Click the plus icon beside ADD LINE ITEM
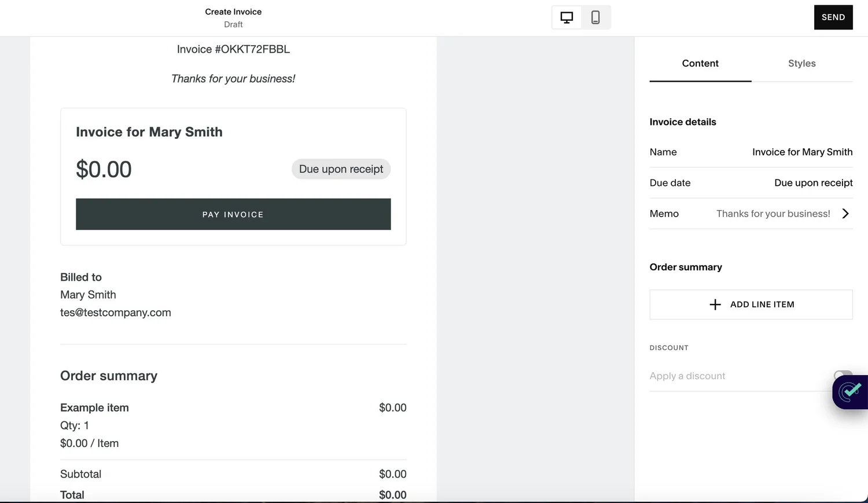The width and height of the screenshot is (868, 503). (715, 304)
